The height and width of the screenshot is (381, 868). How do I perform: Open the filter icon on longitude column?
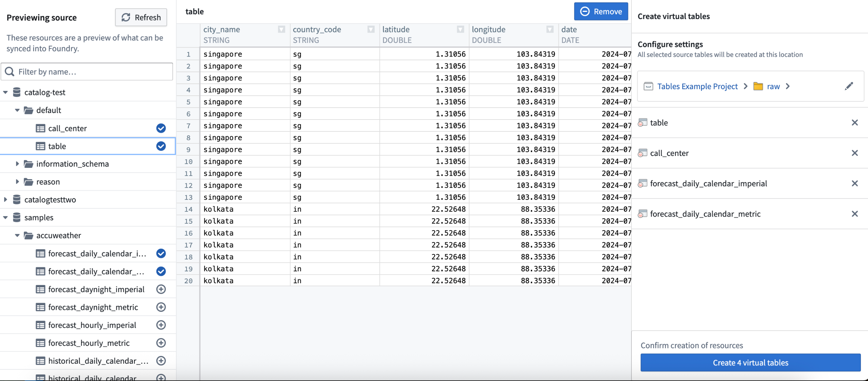pyautogui.click(x=549, y=29)
